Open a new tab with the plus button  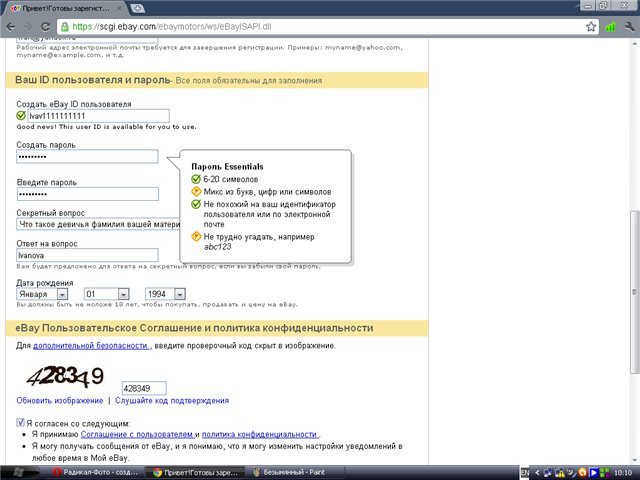[138, 8]
